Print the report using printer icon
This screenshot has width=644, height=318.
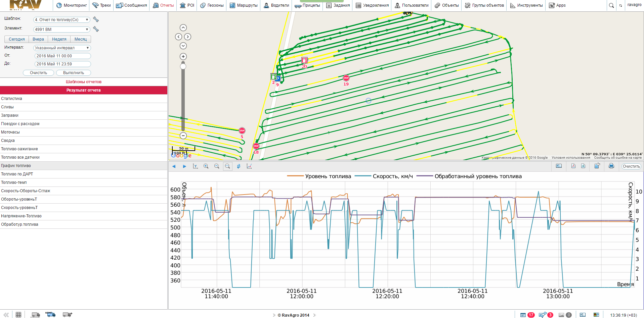click(611, 166)
